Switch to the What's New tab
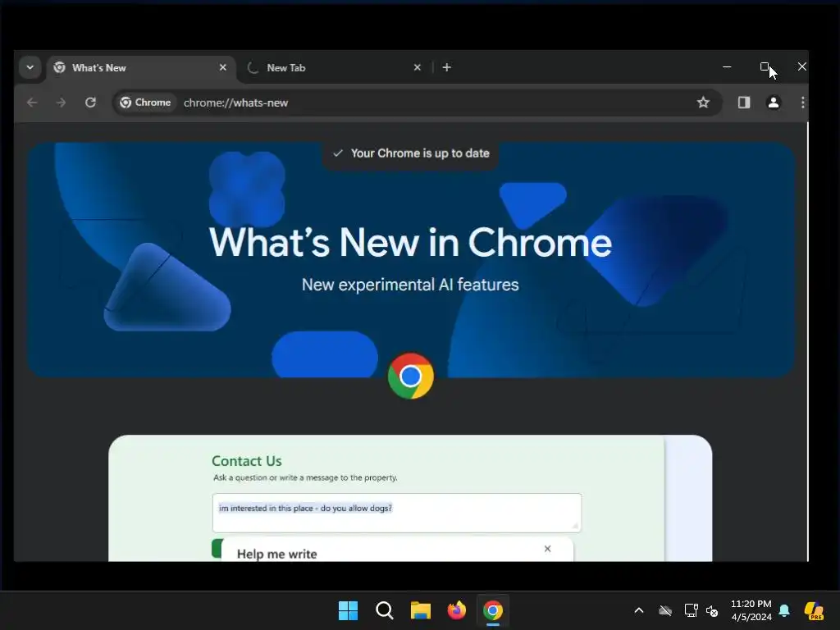Image resolution: width=840 pixels, height=630 pixels. point(141,68)
